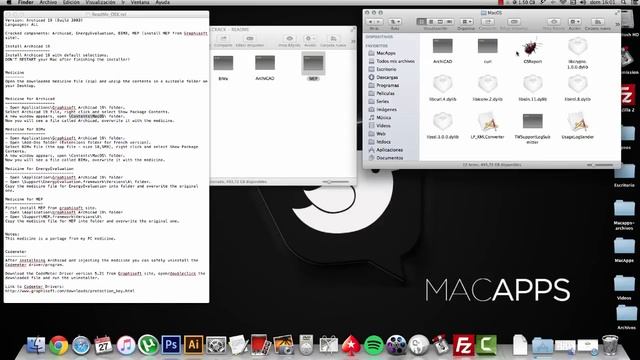The height and width of the screenshot is (360, 640).
Task: Select the TWSupportLogSubmitter file
Action: (x=532, y=122)
